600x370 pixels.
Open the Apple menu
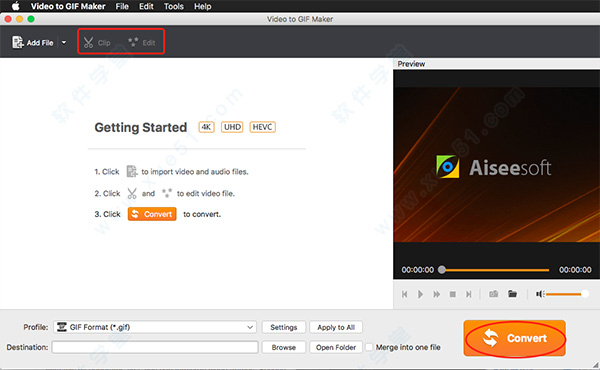click(15, 6)
